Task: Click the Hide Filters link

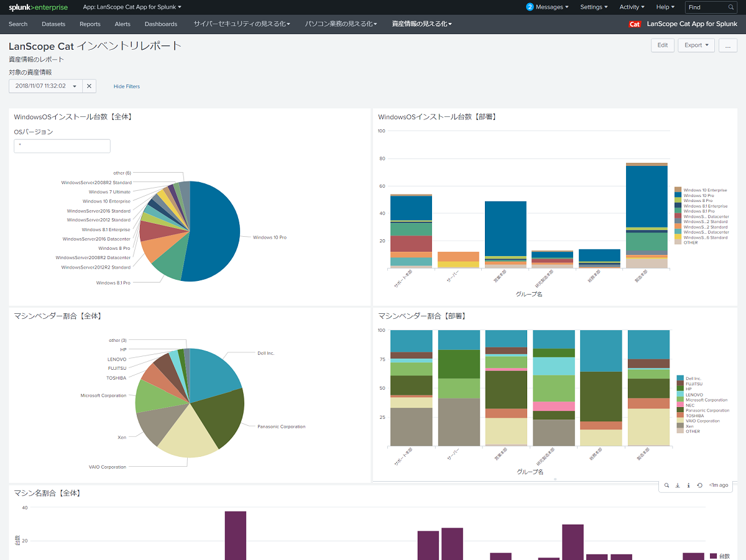Action: tap(127, 86)
